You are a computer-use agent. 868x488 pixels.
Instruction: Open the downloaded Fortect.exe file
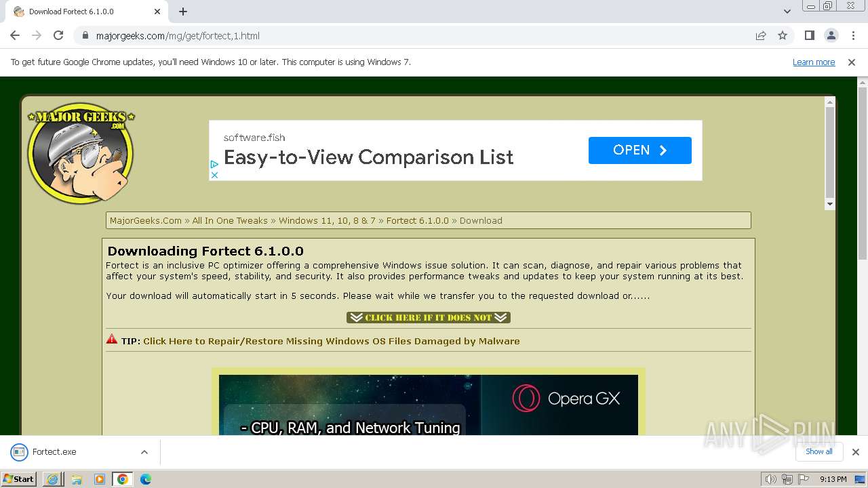(54, 451)
